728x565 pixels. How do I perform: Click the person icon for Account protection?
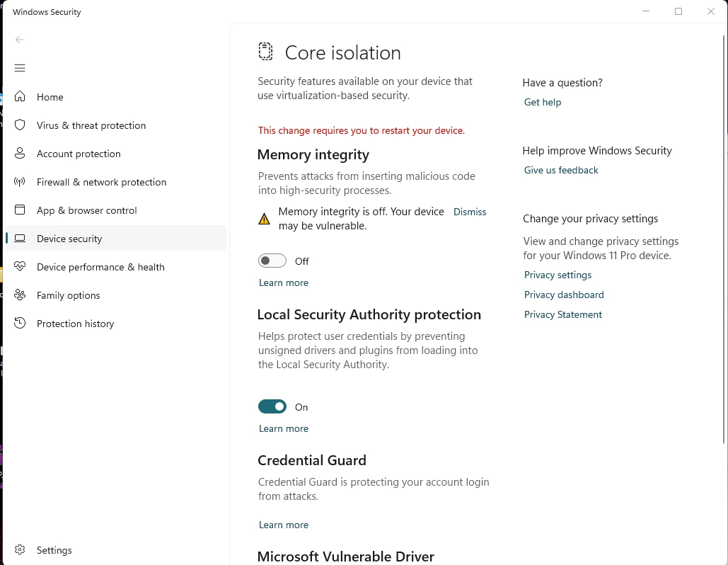[x=20, y=154]
